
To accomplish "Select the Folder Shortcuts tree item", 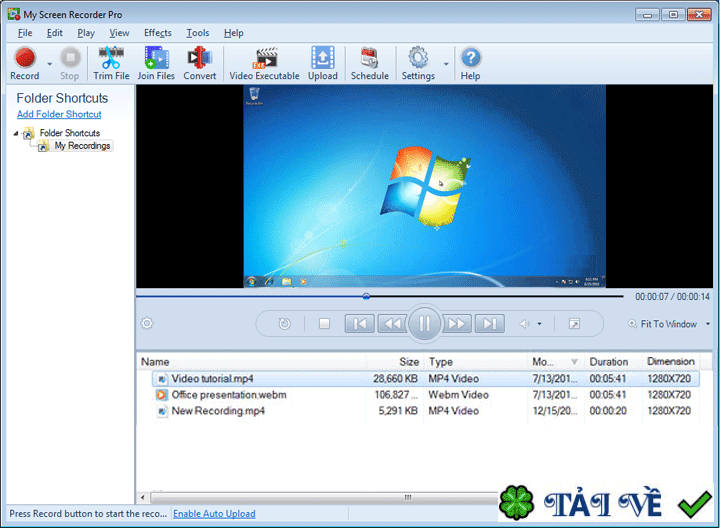I will pyautogui.click(x=70, y=133).
